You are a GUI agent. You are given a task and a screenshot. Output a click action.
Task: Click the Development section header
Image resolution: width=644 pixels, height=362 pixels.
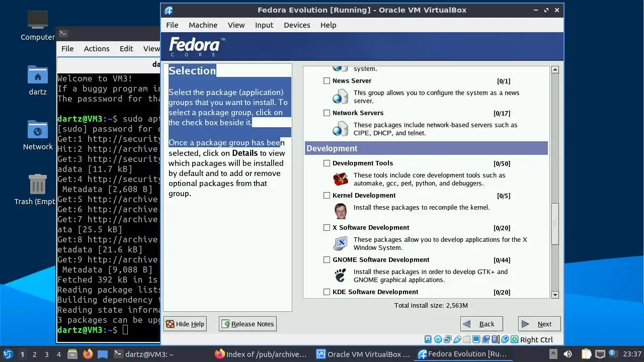pos(426,148)
